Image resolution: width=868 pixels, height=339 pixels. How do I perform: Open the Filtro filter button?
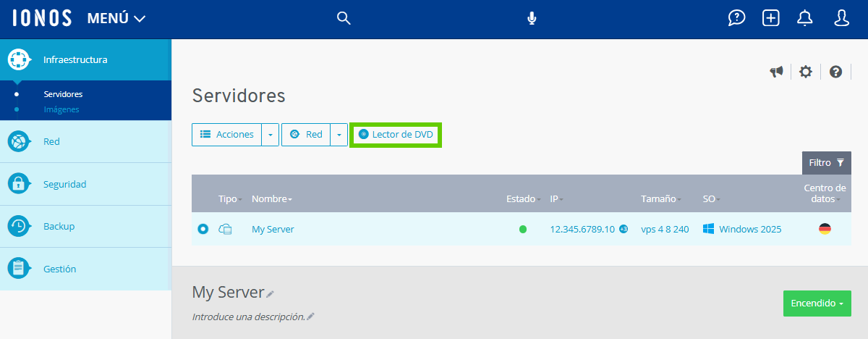click(x=826, y=163)
